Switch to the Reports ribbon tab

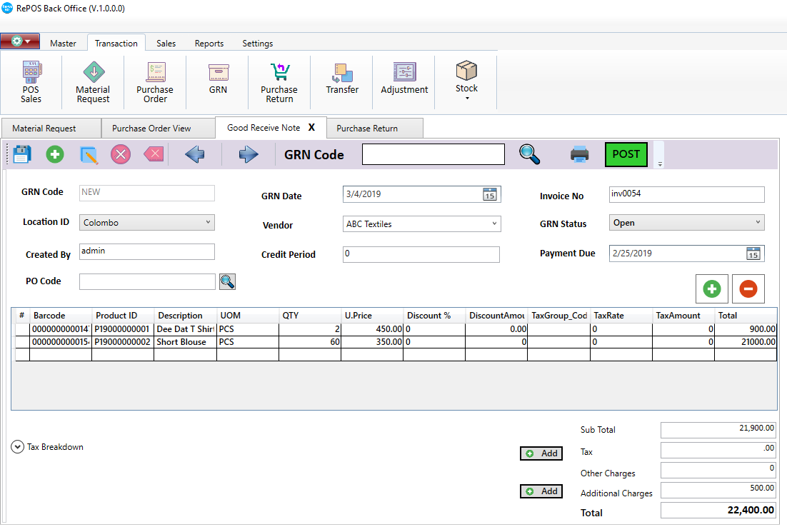[209, 43]
